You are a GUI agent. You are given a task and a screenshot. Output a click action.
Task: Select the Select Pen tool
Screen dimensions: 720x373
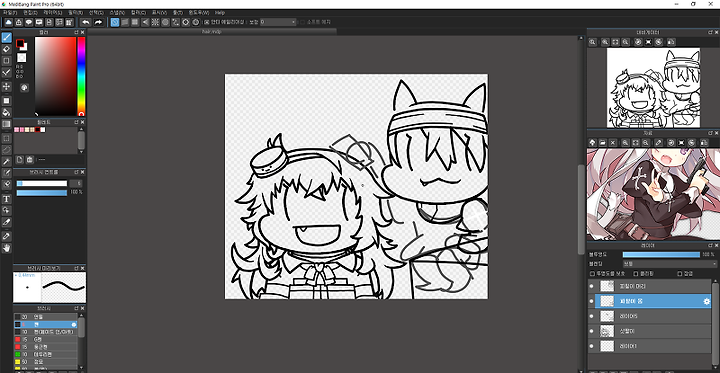(6, 173)
